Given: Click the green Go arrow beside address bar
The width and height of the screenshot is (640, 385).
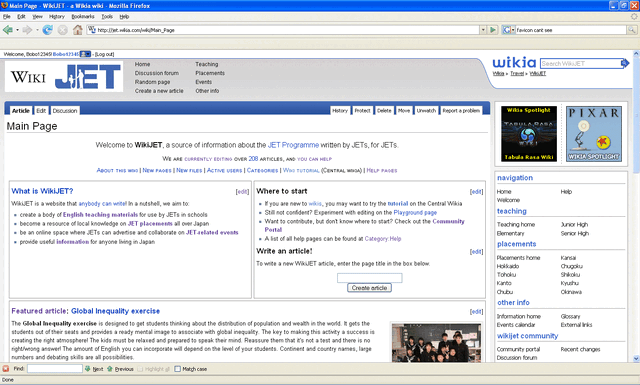Looking at the screenshot, I should pyautogui.click(x=493, y=30).
